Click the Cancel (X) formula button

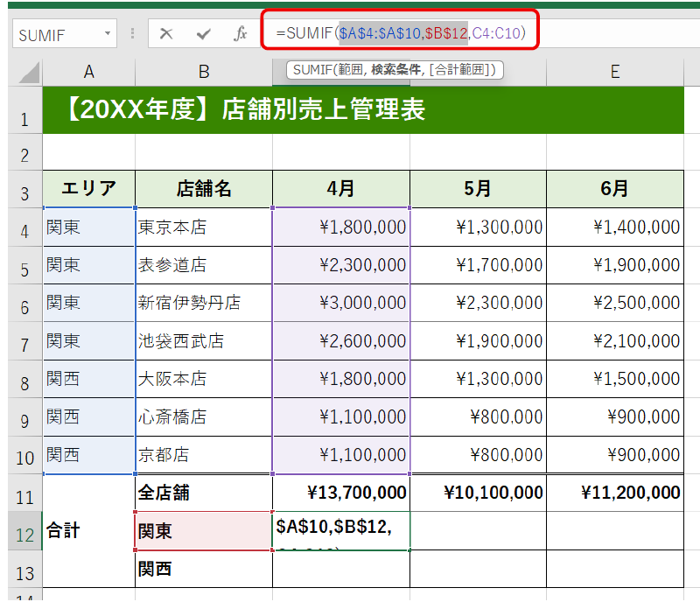point(166,34)
